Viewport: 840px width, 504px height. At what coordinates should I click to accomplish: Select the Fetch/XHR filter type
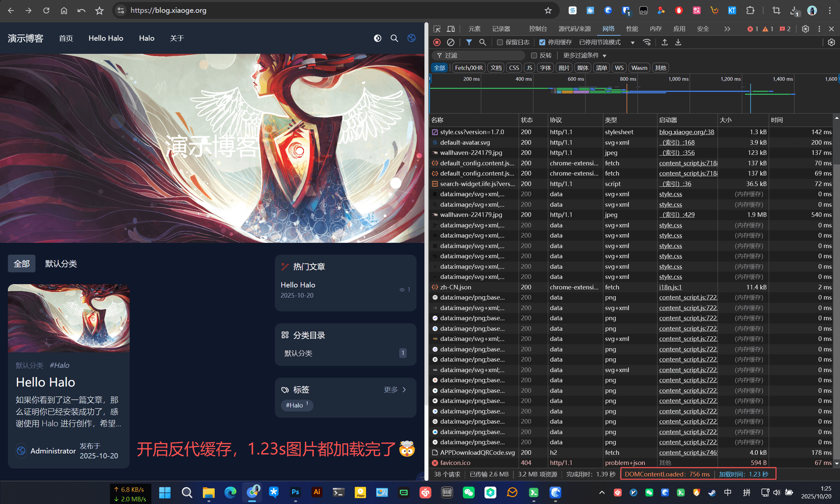[x=468, y=68]
